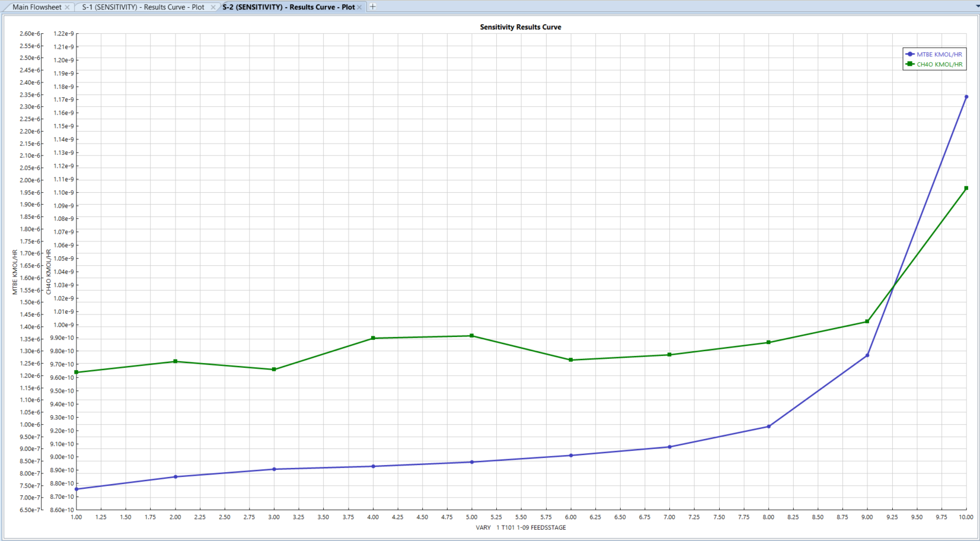Click the MTBE KMOL/HR legend entry

click(x=939, y=55)
